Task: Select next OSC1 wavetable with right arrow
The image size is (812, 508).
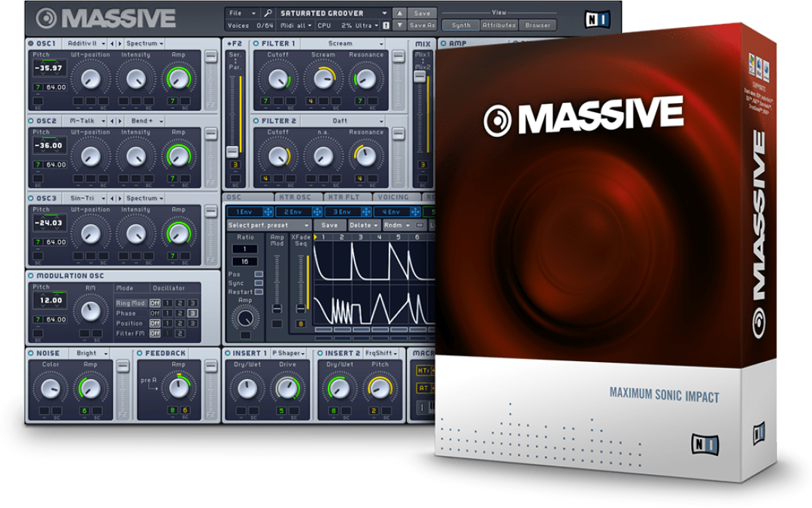Action: tap(120, 44)
